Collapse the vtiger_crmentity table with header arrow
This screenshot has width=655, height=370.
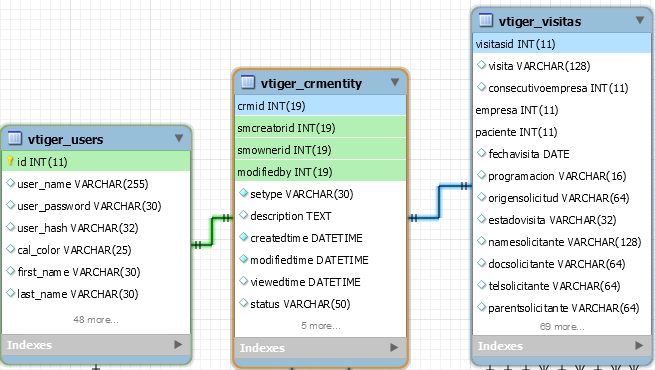pos(395,82)
